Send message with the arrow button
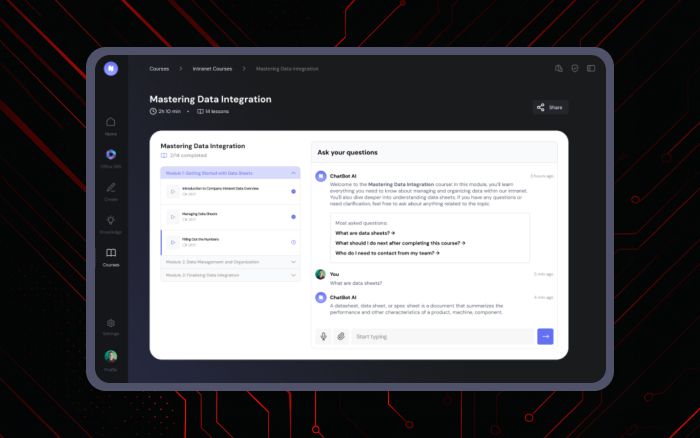This screenshot has height=438, width=700. [545, 337]
